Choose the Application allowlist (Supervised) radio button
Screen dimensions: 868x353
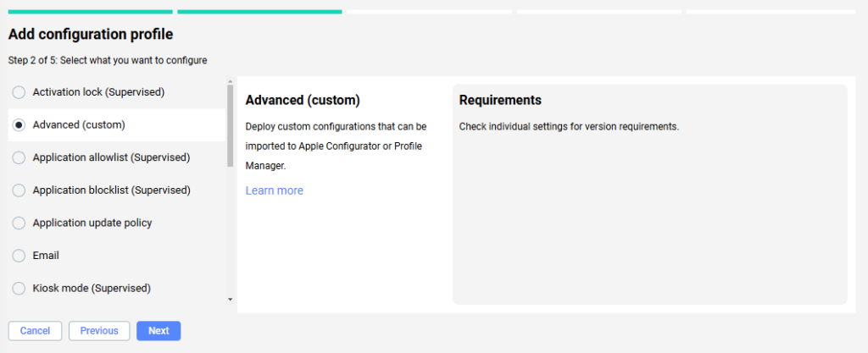pos(19,157)
